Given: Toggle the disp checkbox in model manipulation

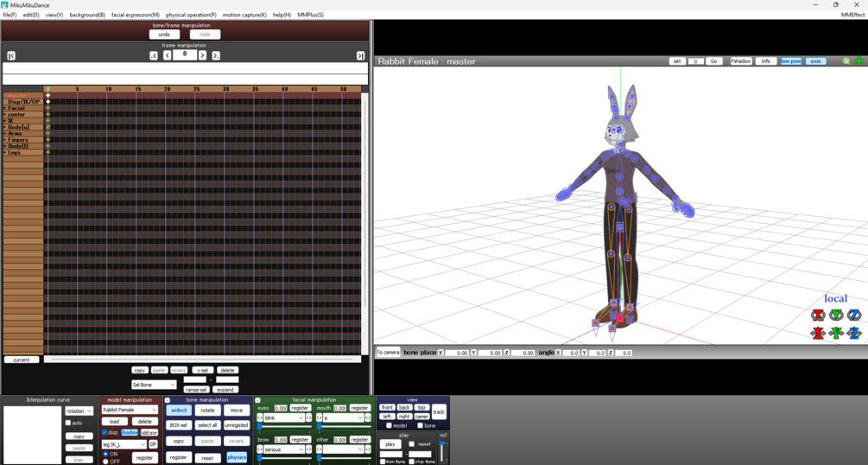Looking at the screenshot, I should coord(105,432).
